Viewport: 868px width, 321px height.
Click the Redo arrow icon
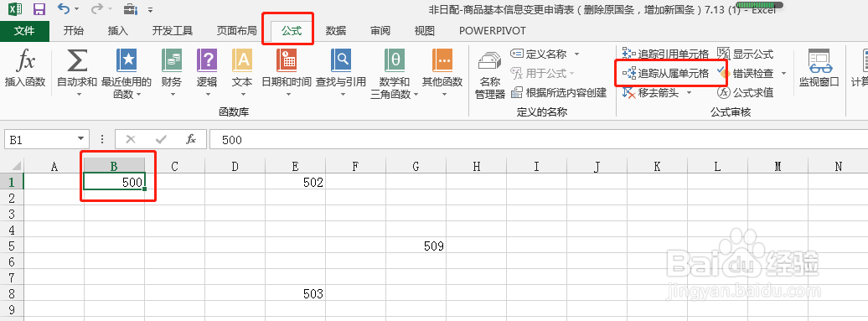coord(97,9)
